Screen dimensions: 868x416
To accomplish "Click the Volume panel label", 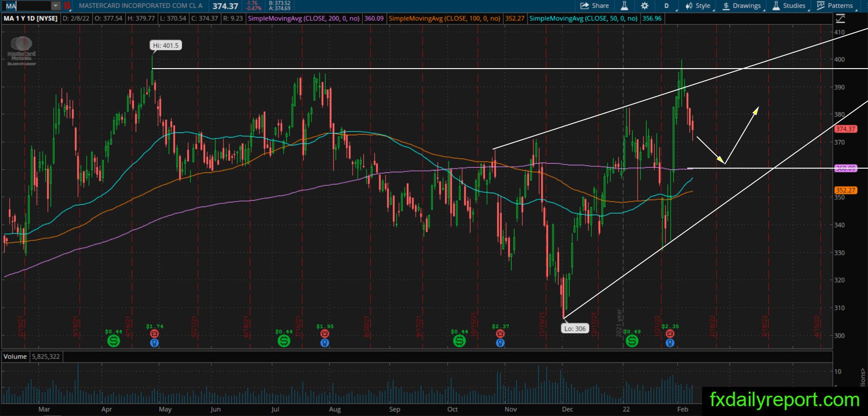I will point(15,356).
